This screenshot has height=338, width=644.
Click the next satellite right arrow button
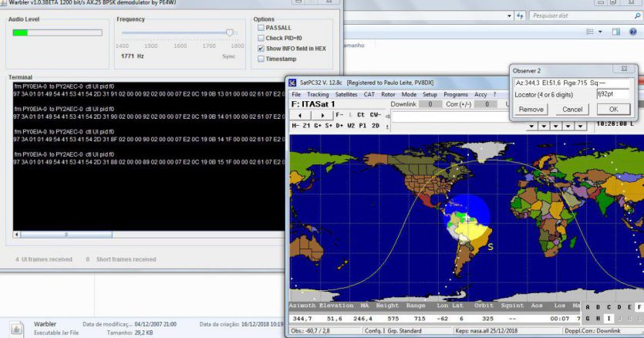(x=322, y=115)
